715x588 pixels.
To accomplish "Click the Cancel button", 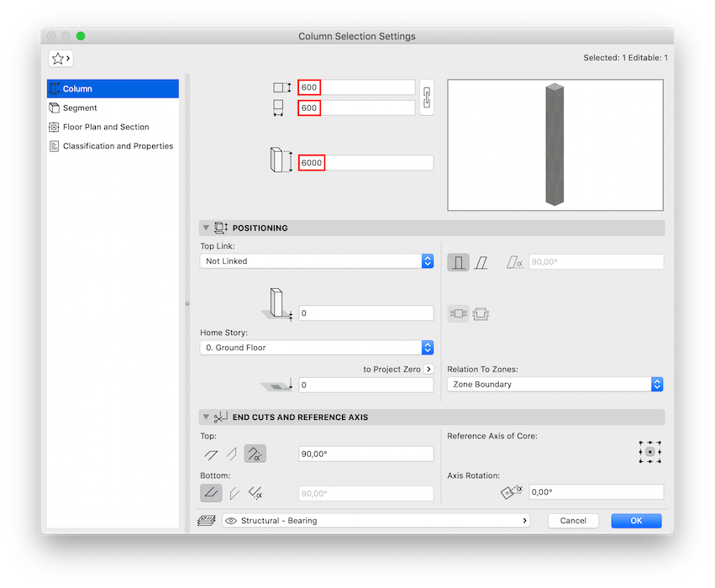I will (x=573, y=521).
